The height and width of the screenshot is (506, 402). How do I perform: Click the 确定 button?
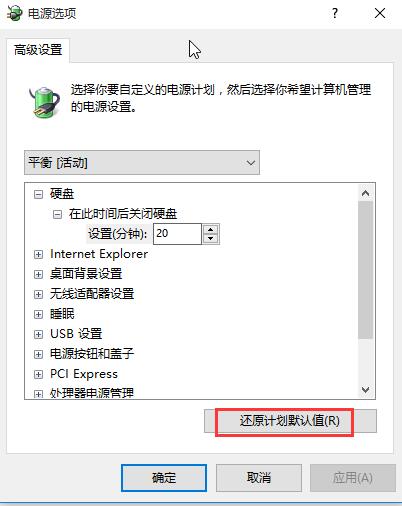click(x=164, y=478)
